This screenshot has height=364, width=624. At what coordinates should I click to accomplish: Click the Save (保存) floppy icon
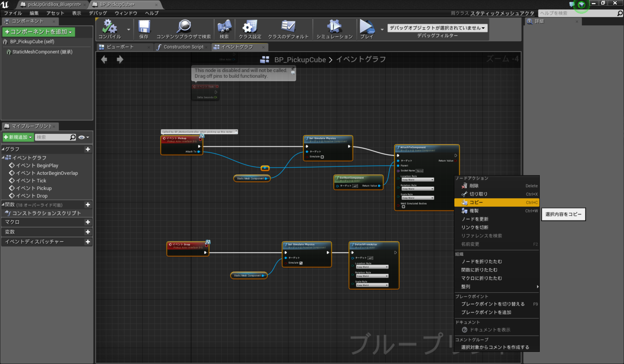click(144, 27)
